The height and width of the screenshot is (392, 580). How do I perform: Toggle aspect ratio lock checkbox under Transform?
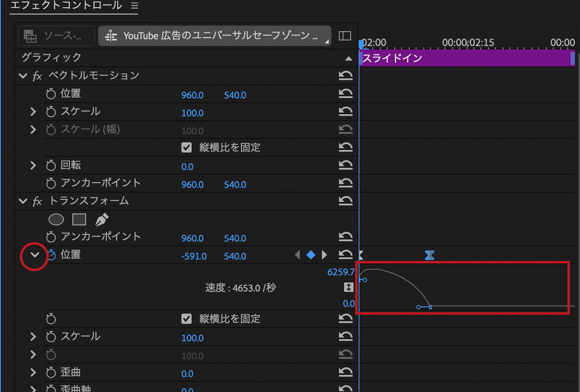(x=187, y=319)
